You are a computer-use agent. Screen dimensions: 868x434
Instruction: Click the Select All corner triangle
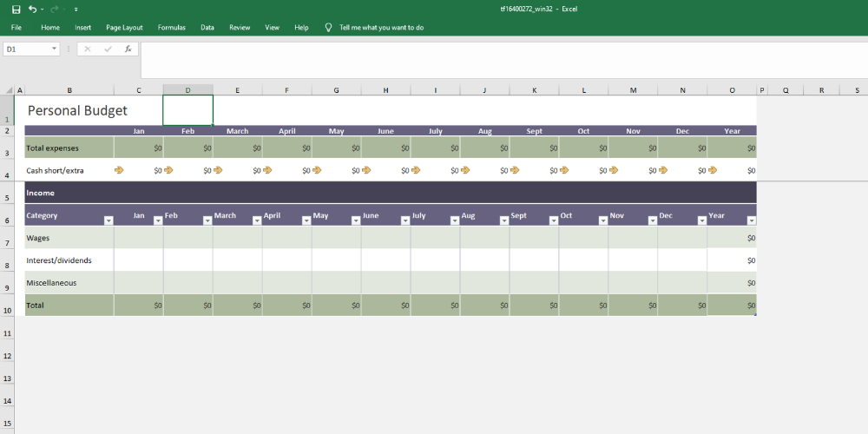tap(9, 90)
